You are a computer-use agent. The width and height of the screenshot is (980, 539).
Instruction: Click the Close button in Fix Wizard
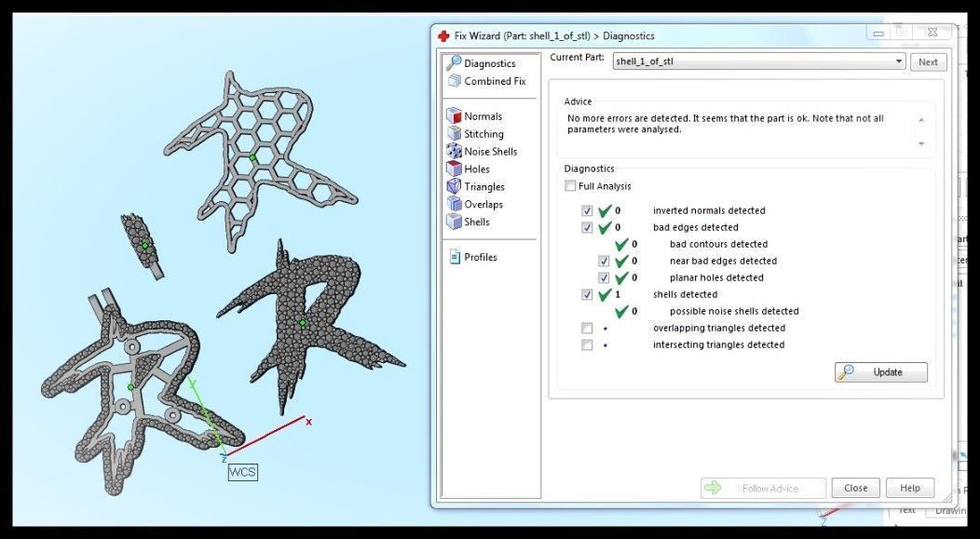coord(855,489)
